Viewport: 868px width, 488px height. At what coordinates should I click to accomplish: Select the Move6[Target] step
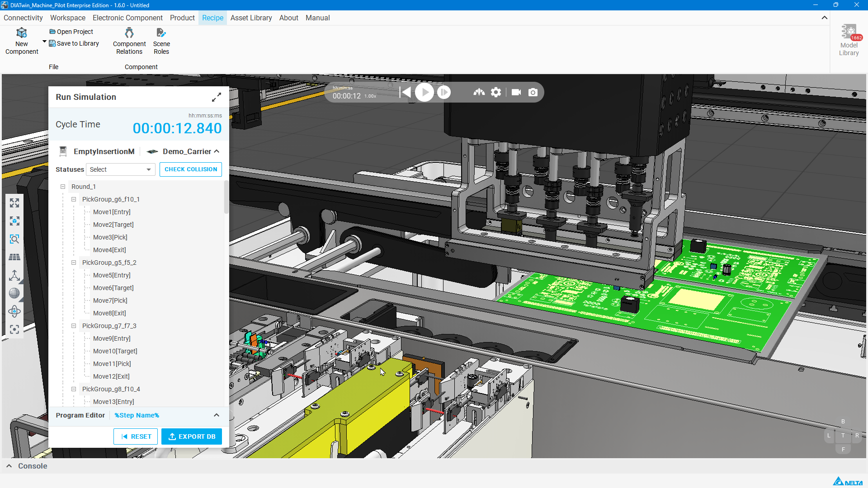[113, 288]
